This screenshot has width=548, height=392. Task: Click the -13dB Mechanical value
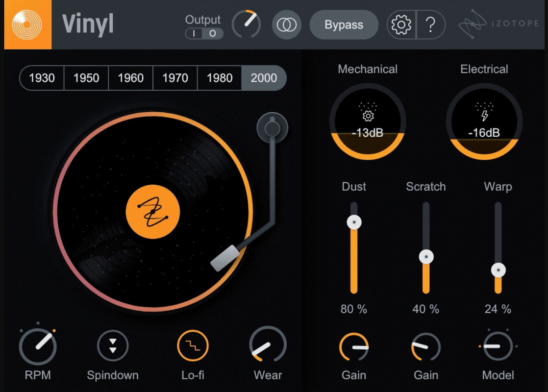[368, 133]
